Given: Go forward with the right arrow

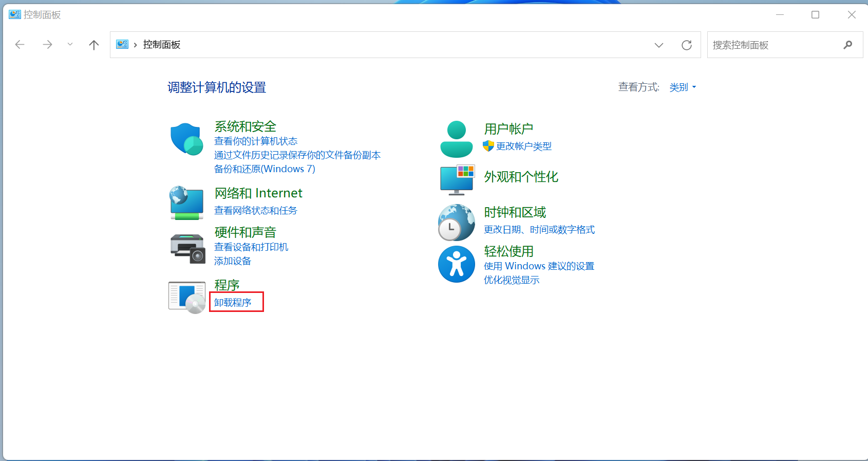Looking at the screenshot, I should pyautogui.click(x=47, y=45).
